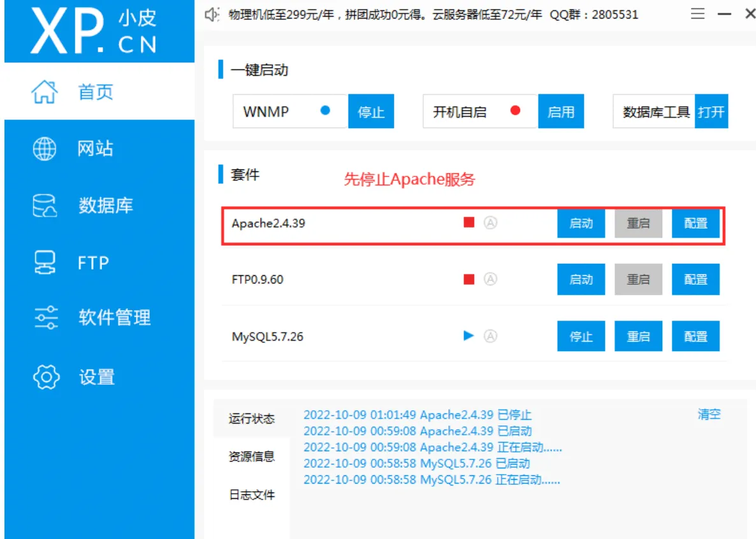756x539 pixels.
Task: Switch to 运行状态 tab
Action: (x=252, y=419)
